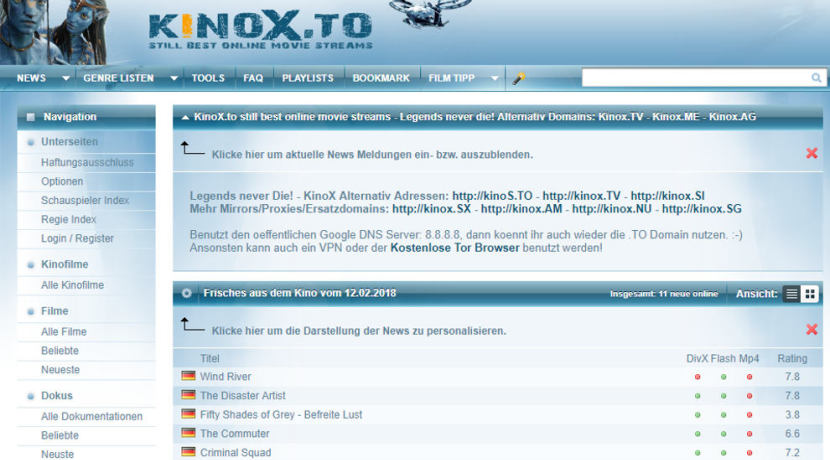Open the Kostenlose Tor Browser link
Screen dimensions: 830x460
click(455, 248)
